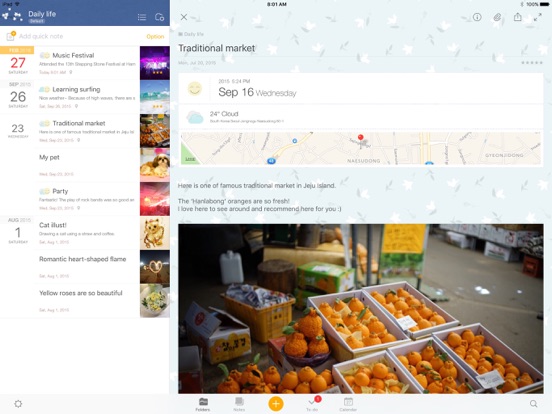The image size is (552, 414).
Task: Expand note to fullscreen arrows icon
Action: pos(537,17)
